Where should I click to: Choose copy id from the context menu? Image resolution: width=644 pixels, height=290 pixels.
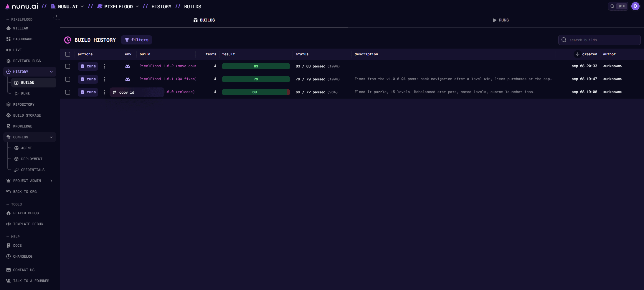(137, 92)
